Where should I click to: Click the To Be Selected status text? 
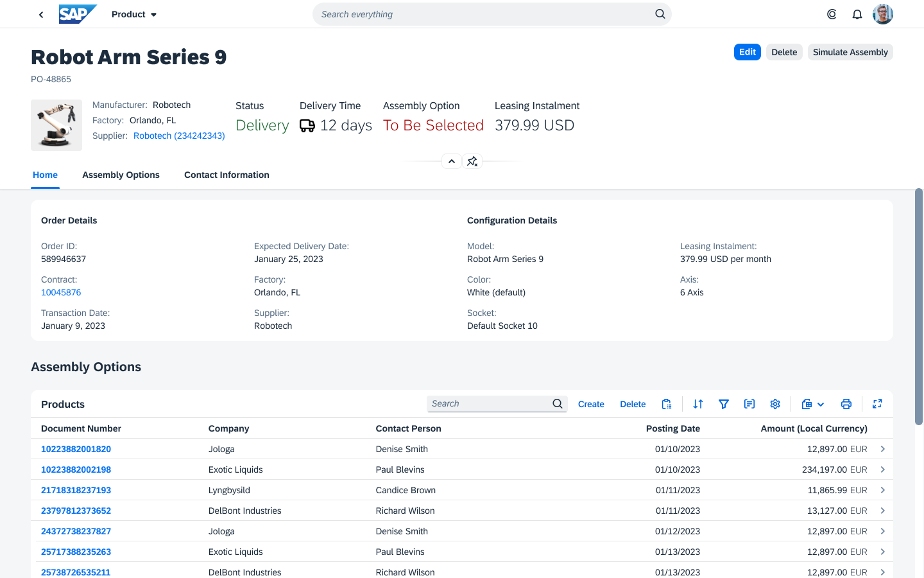click(x=433, y=125)
